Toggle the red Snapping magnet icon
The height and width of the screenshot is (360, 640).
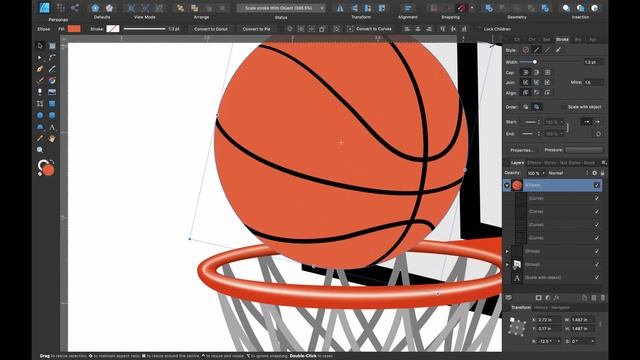tap(462, 8)
